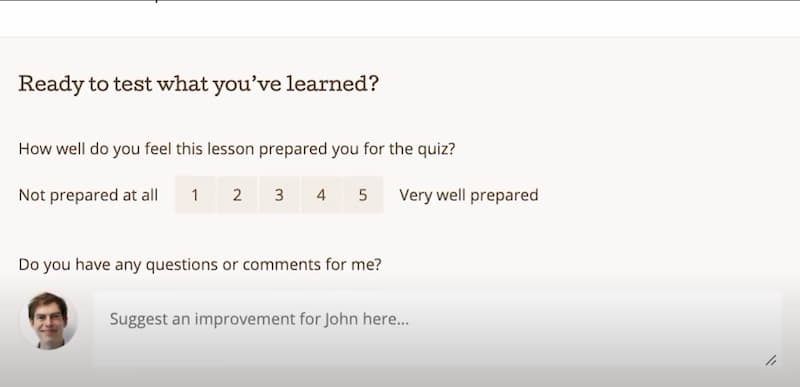Click the button between ratings 1 and 3
Screen dimensions: 800x387
[x=237, y=194]
